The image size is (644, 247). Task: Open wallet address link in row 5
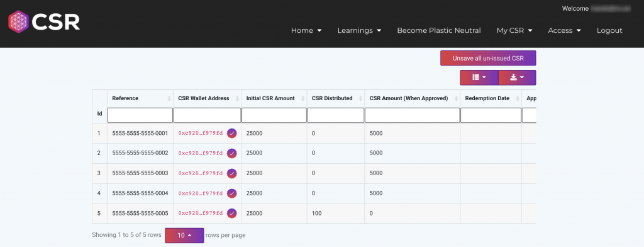[201, 213]
